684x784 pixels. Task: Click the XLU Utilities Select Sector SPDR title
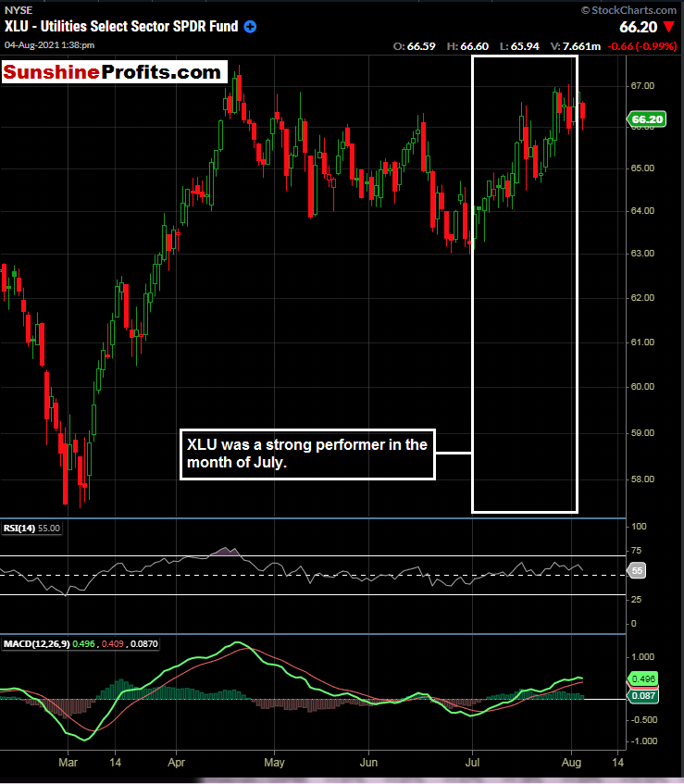pos(121,27)
